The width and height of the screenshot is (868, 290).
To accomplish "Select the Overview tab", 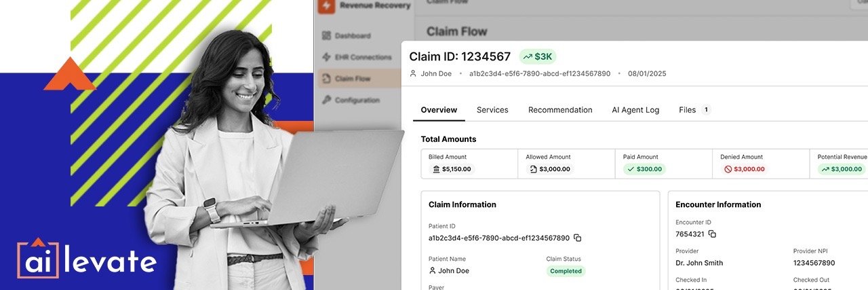I will 439,109.
